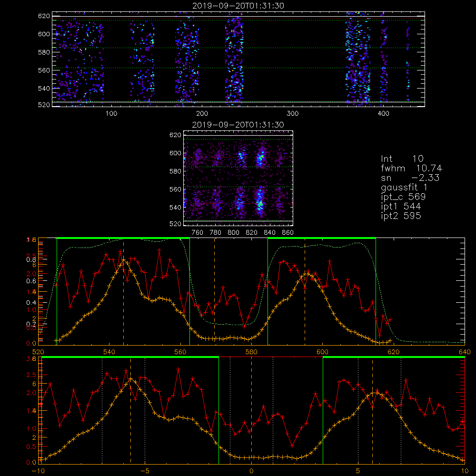Click the orange curve peak near 544 in upper profile plot
476x476 pixels.
123,260
